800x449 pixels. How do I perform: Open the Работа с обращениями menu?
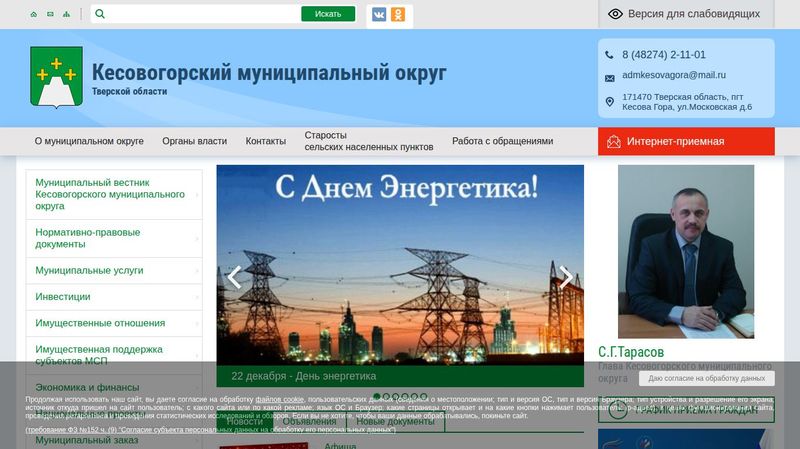click(502, 142)
